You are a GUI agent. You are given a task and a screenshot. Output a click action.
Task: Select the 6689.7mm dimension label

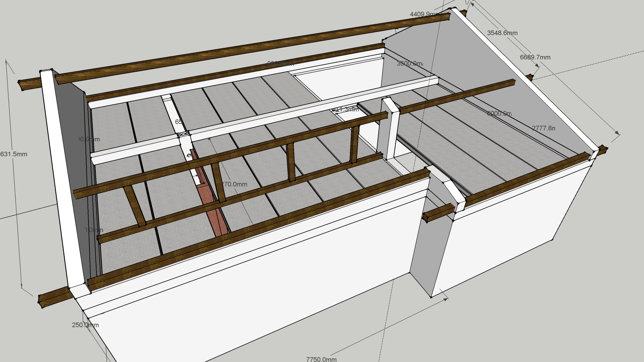535,57
